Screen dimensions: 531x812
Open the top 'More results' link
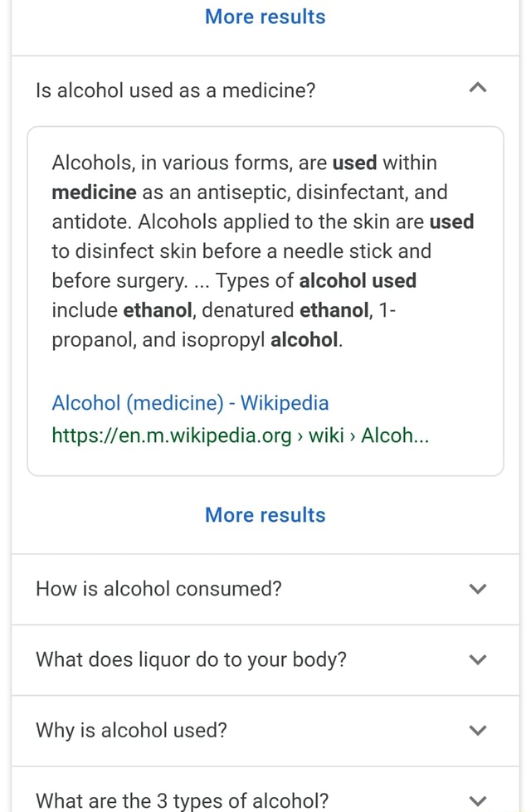click(265, 17)
